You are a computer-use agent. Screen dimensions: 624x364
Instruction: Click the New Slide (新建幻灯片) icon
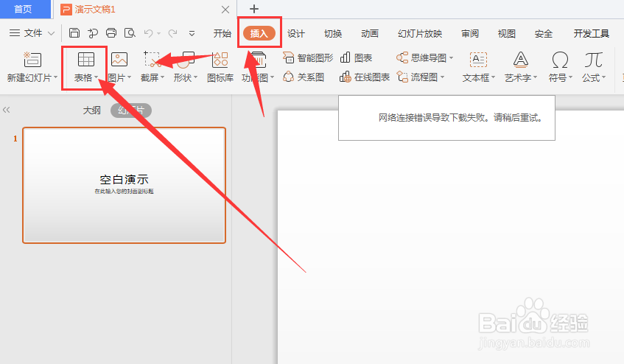click(x=32, y=60)
